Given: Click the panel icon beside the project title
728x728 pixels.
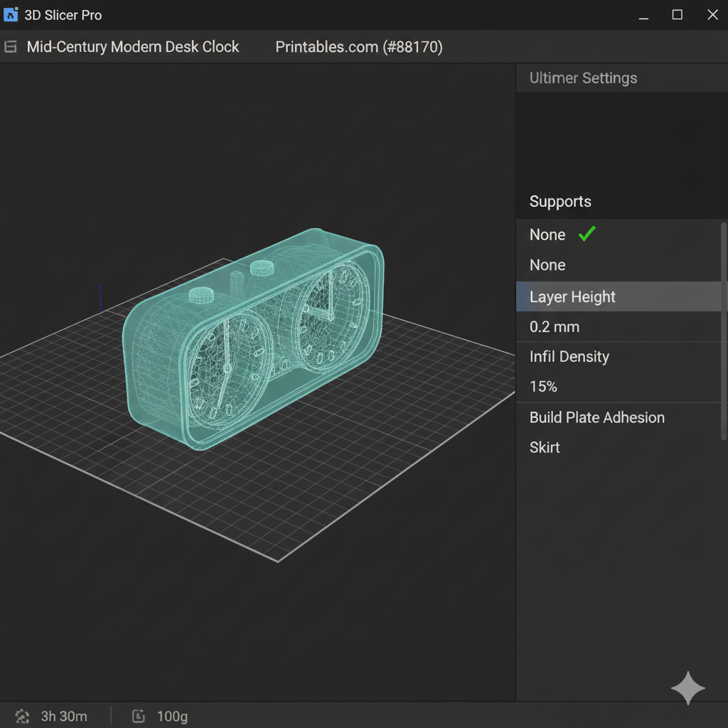Looking at the screenshot, I should pyautogui.click(x=11, y=47).
